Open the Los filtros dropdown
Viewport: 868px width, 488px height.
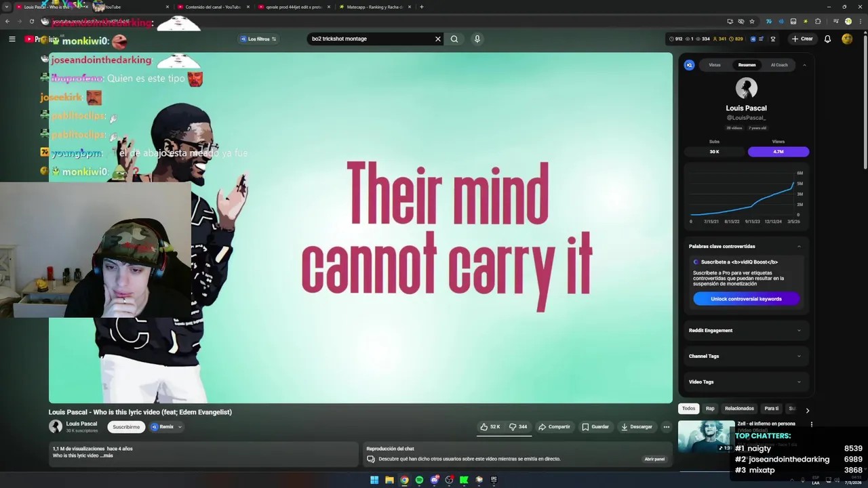(x=258, y=39)
